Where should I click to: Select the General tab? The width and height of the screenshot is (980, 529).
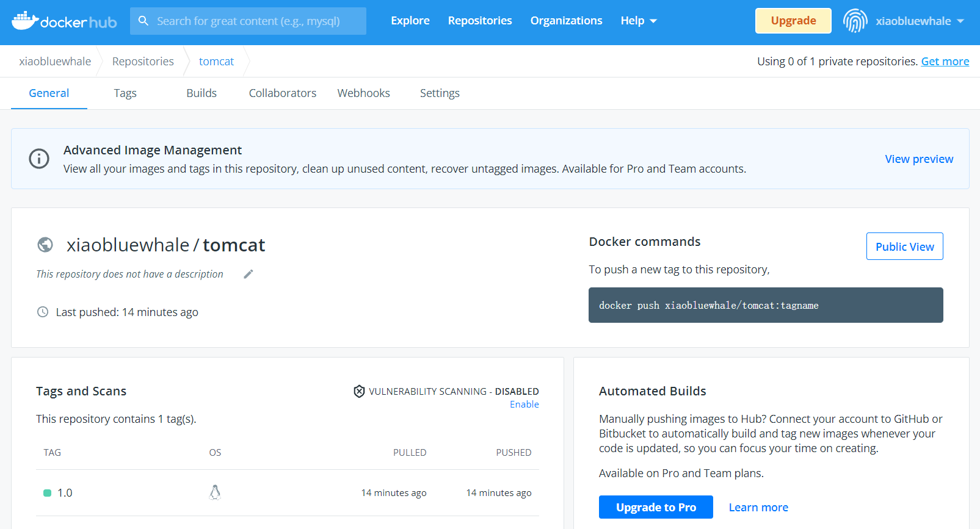49,93
